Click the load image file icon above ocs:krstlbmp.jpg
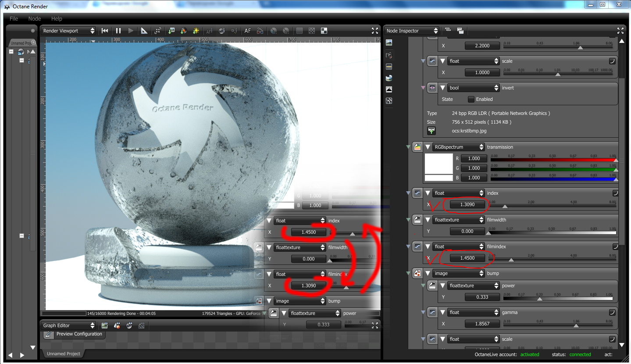Viewport: 631px width, 364px height. [432, 131]
